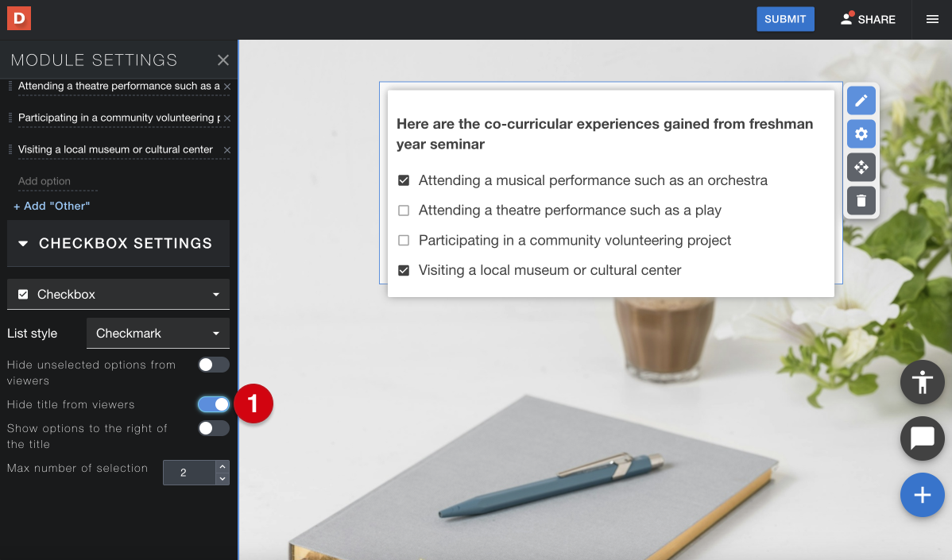Click the + Add "Other" link
Screen dimensions: 952x560
52,206
